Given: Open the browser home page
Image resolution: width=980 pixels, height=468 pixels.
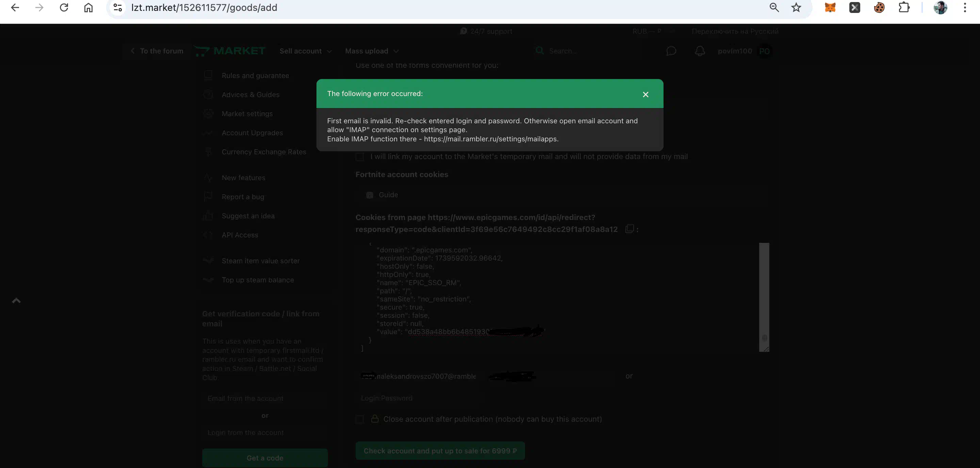Looking at the screenshot, I should coord(88,7).
